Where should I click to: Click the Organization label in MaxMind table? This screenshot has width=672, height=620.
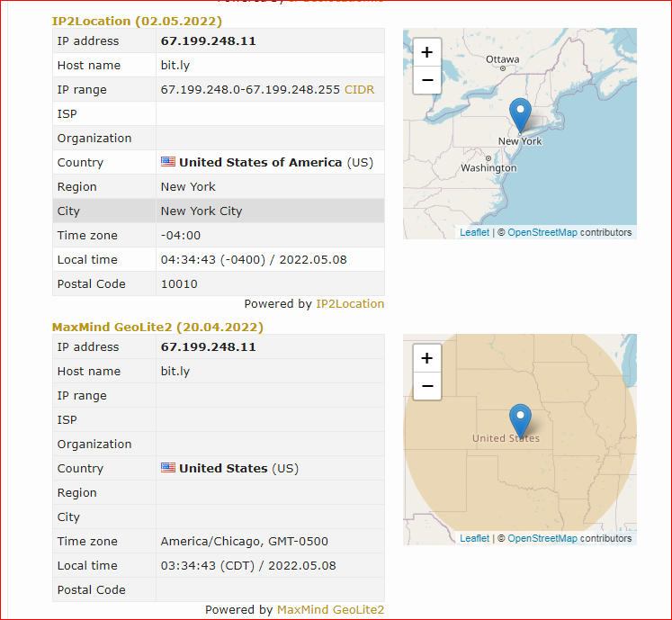[94, 445]
